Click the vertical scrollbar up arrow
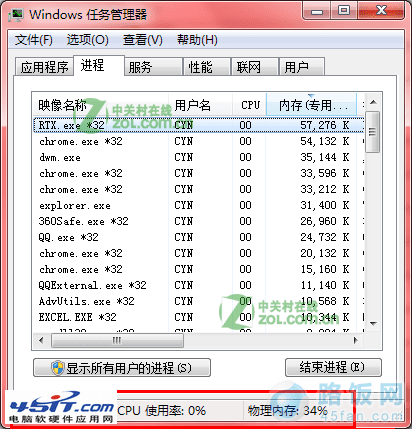Viewport: 412px width, 429px height. click(373, 102)
